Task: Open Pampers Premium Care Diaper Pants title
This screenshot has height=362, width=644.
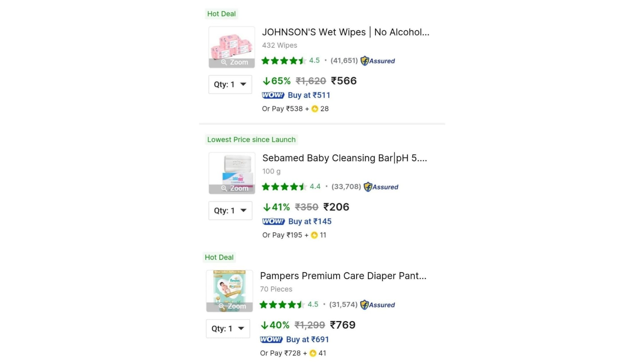Action: point(343,276)
